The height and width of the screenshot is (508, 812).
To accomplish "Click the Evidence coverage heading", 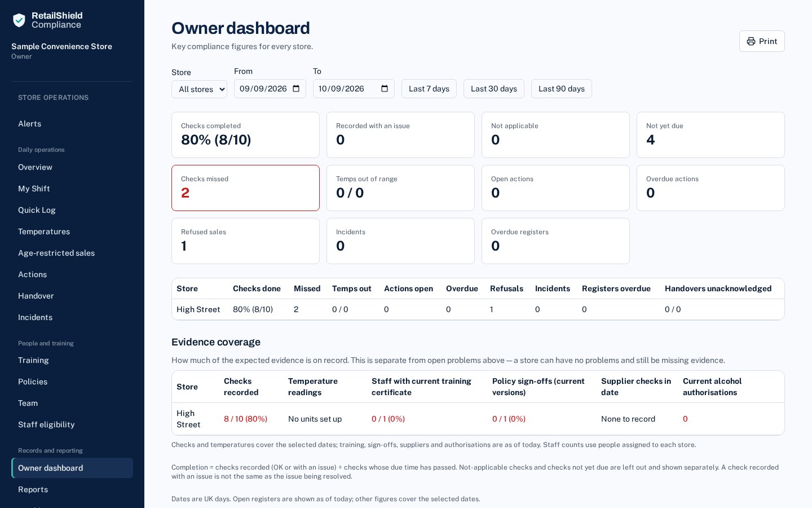I will coord(216,342).
